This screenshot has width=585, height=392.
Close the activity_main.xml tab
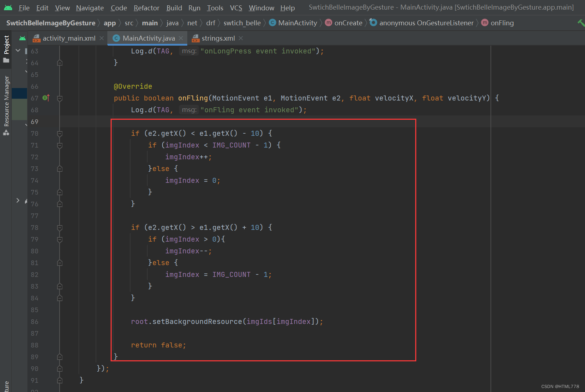(102, 38)
